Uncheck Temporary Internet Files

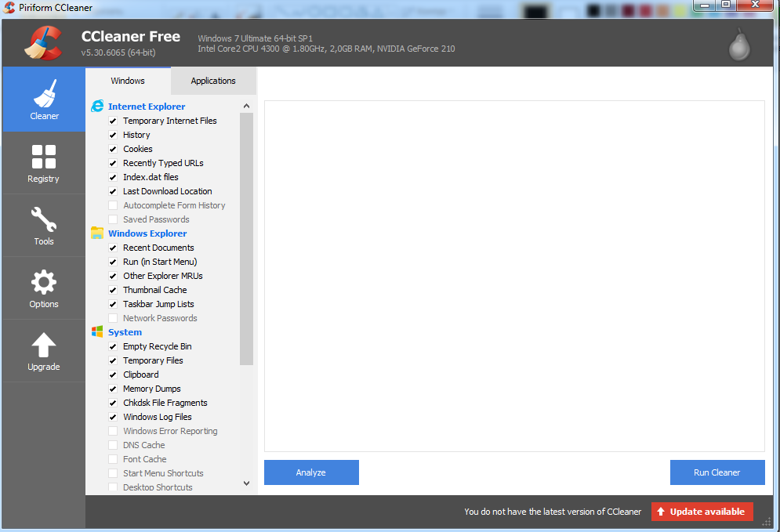(x=113, y=121)
